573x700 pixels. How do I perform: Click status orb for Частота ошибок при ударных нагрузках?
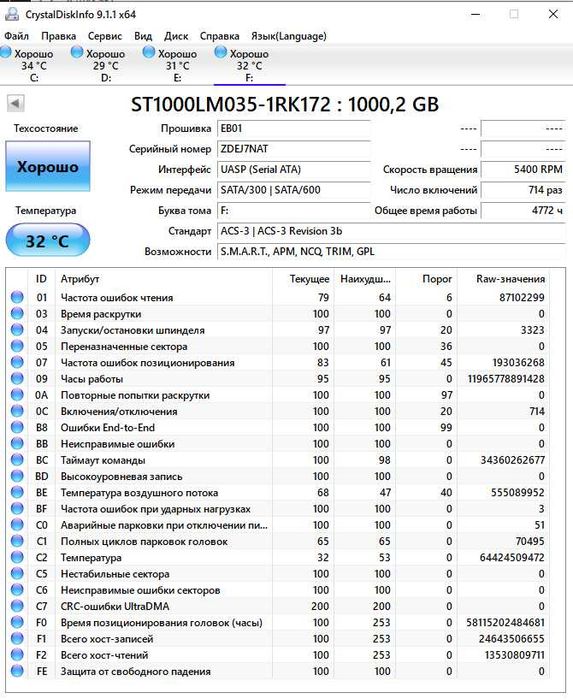point(17,508)
